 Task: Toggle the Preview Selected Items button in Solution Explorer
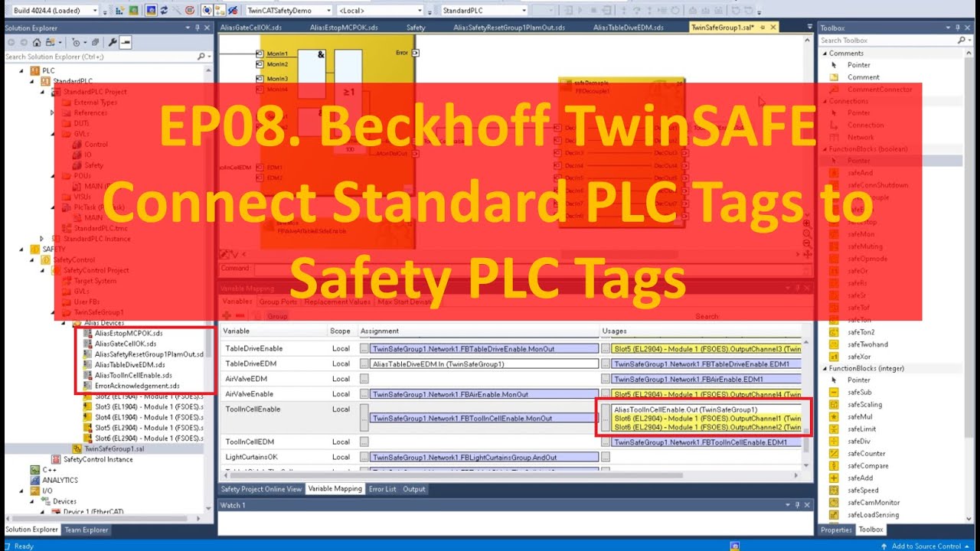tap(125, 42)
